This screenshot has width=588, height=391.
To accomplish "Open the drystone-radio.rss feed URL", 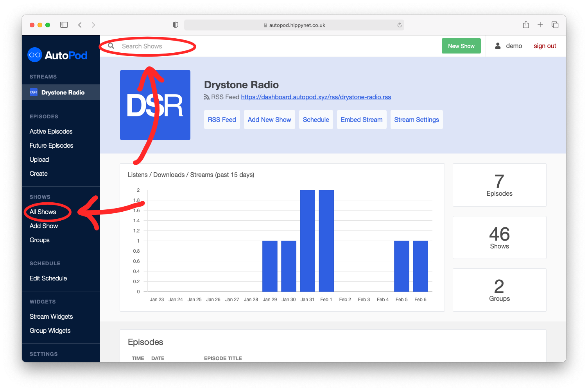I will coord(316,97).
